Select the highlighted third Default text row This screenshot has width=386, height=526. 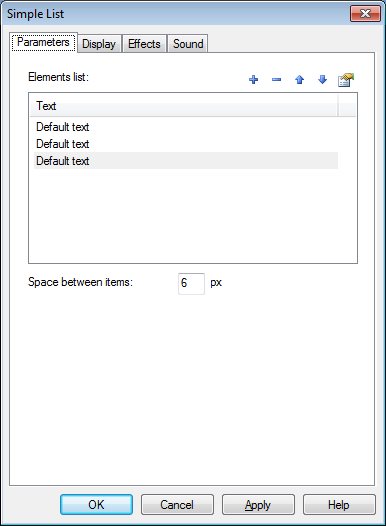tap(186, 161)
